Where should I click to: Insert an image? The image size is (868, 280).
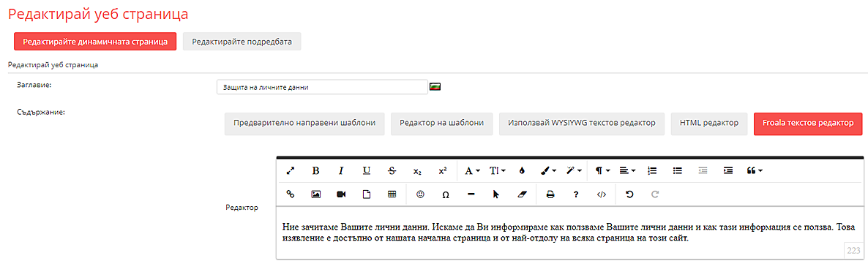pyautogui.click(x=315, y=194)
